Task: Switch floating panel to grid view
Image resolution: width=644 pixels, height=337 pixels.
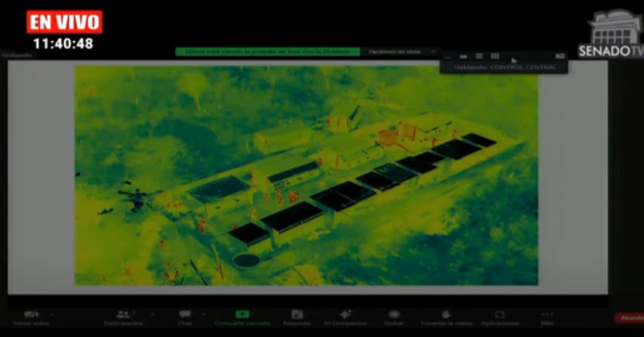Action: (495, 56)
